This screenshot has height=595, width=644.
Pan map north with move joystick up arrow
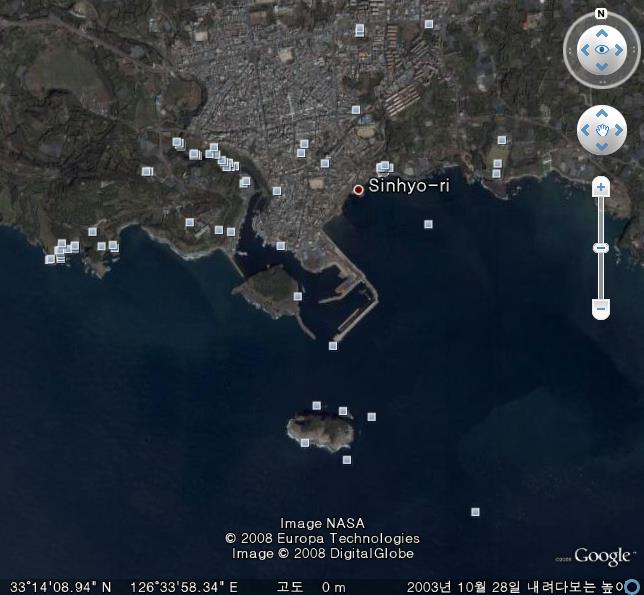coord(602,113)
